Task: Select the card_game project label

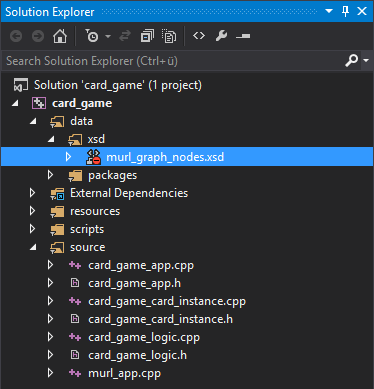Action: tap(82, 103)
